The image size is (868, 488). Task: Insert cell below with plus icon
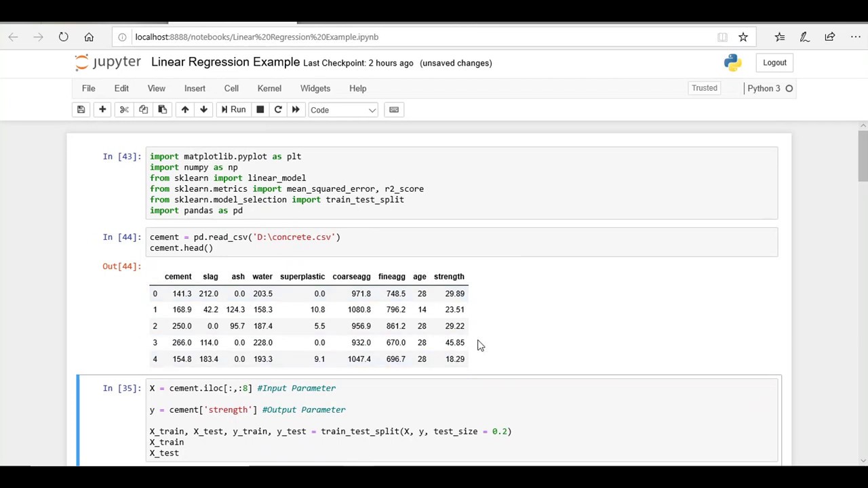pyautogui.click(x=102, y=110)
